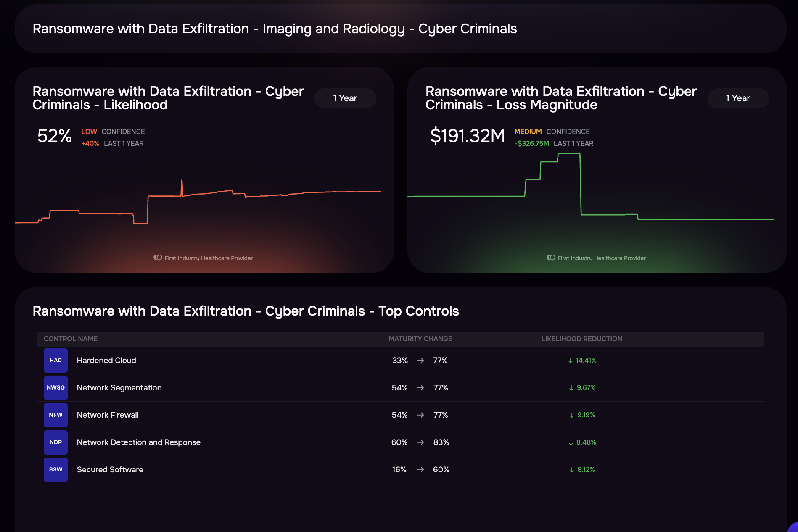Click the peak spike on the Likelihood chart line
The height and width of the screenshot is (532, 798).
[x=182, y=182]
